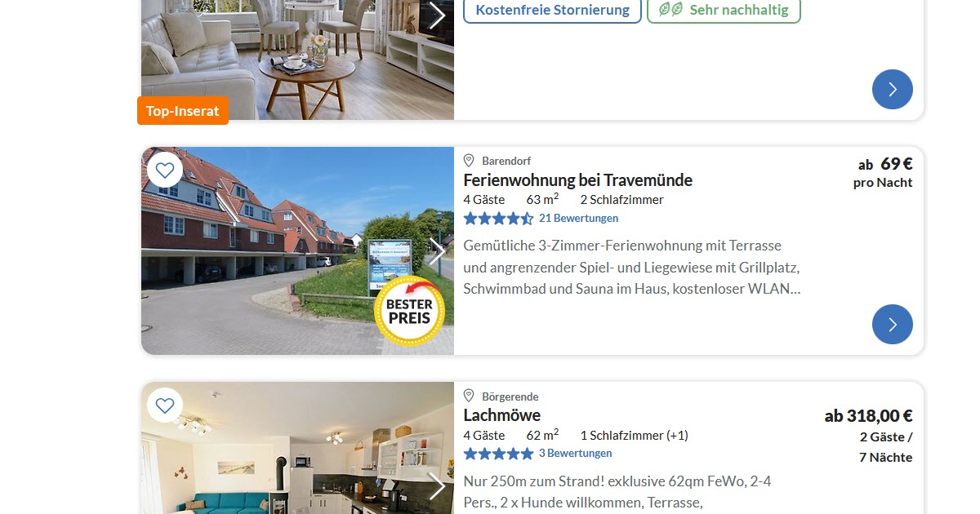Click the Börgerende location pin icon
Viewport: 980px width, 514px height.
(469, 396)
